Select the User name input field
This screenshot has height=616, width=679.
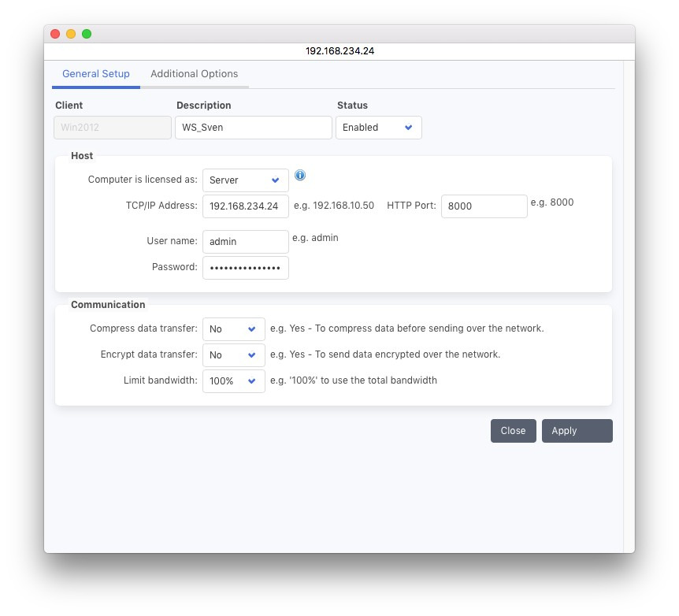245,242
